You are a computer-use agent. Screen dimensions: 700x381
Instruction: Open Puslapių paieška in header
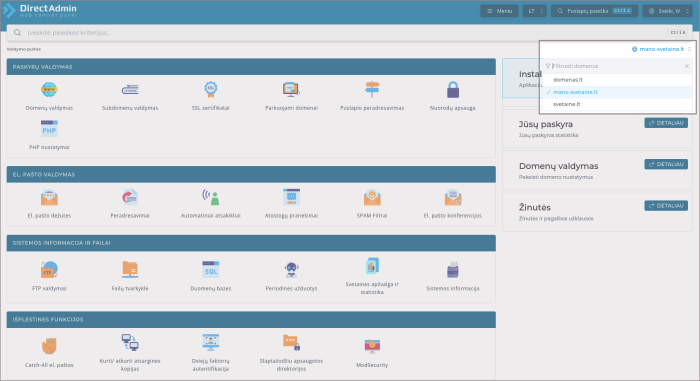point(594,11)
